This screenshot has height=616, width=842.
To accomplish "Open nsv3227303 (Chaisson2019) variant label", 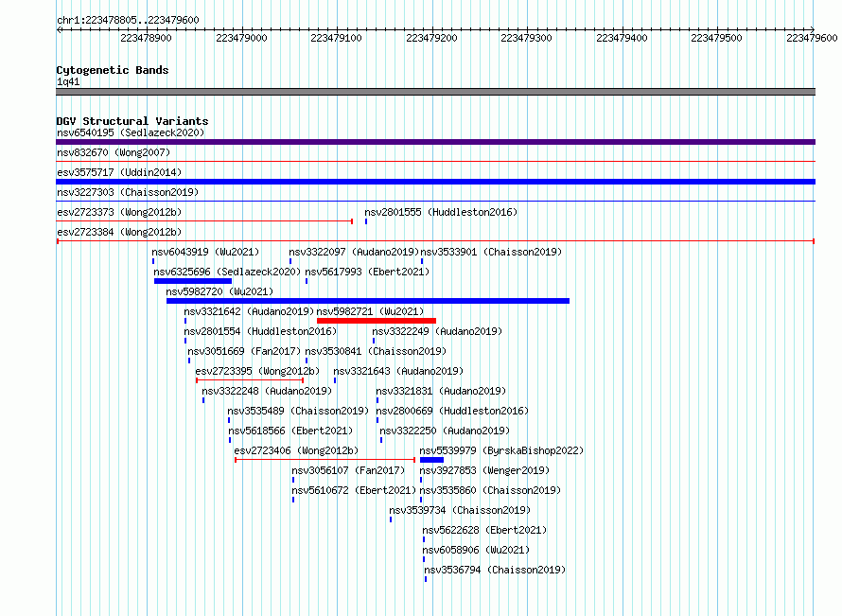I will tap(128, 192).
